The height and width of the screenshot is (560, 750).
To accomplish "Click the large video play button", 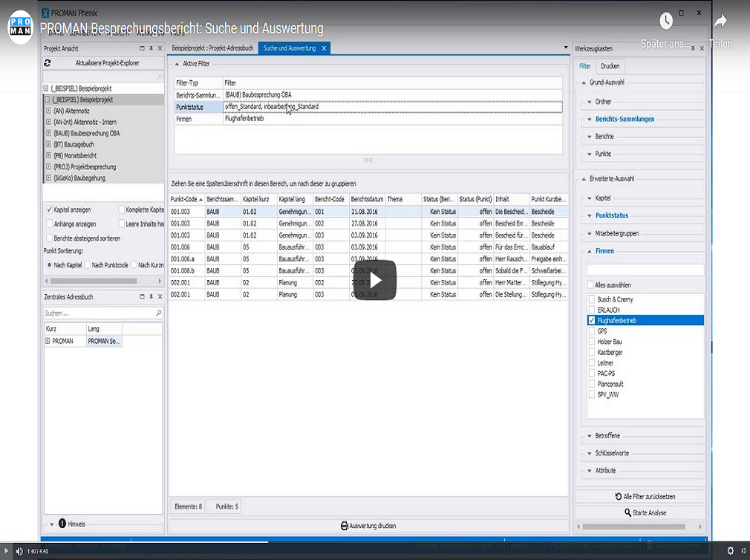I will coord(375,280).
